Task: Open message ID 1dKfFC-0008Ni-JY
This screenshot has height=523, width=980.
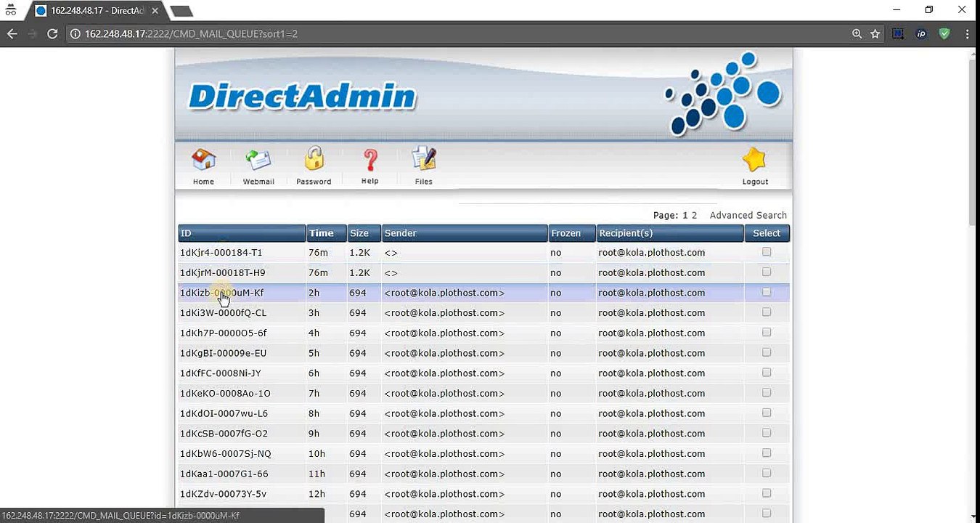Action: click(221, 373)
